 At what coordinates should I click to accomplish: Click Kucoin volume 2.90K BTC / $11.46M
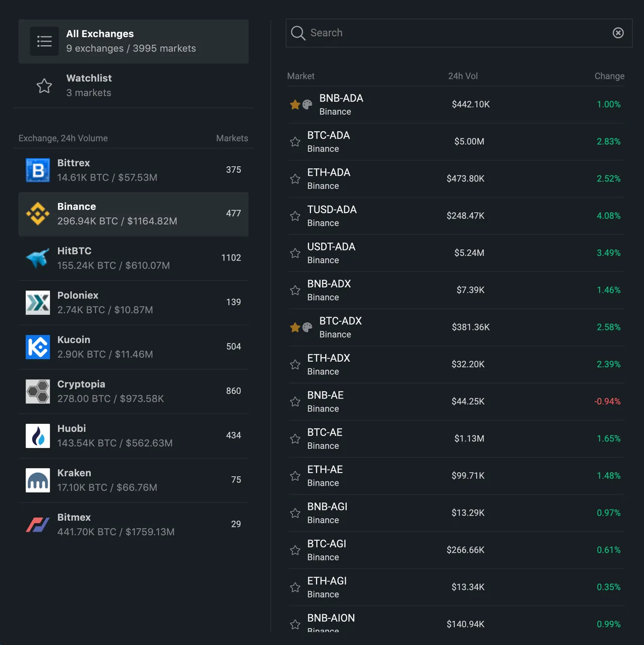(x=105, y=354)
